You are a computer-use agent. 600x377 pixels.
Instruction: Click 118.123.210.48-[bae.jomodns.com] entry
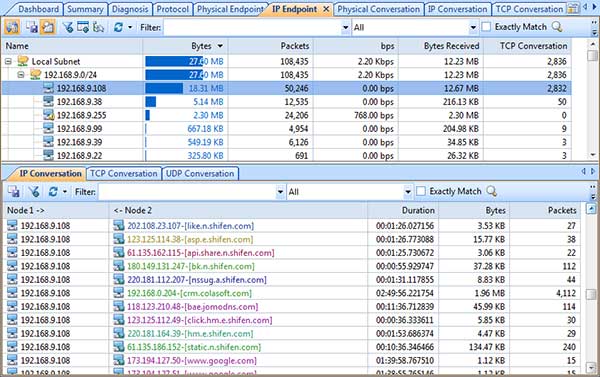tap(193, 307)
